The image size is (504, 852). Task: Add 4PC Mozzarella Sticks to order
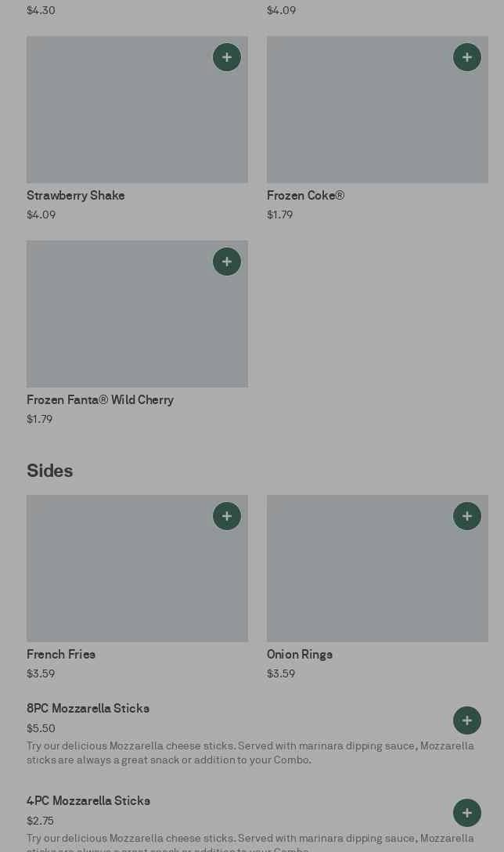[x=467, y=813]
